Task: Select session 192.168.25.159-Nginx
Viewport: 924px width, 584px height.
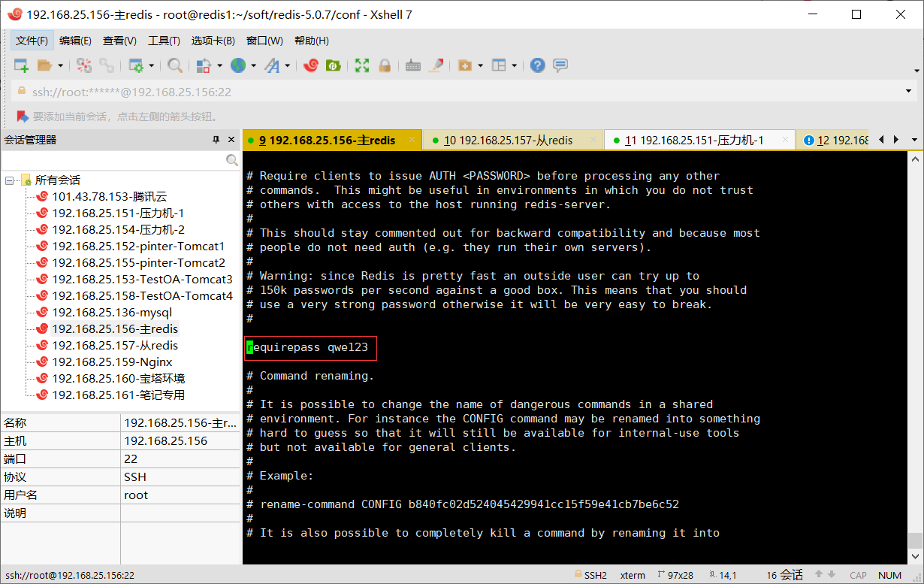Action: tap(112, 362)
